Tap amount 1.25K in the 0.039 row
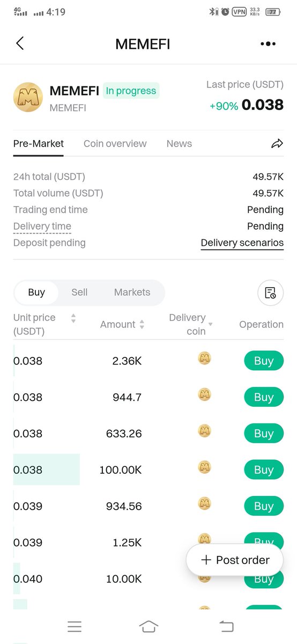297x644 pixels. pos(128,543)
